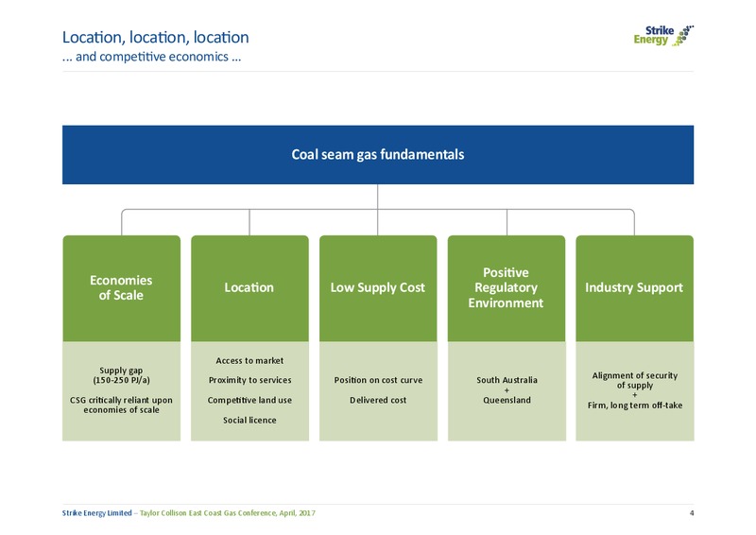Click the Strike Energy logo
The image size is (756, 535).
(x=663, y=36)
